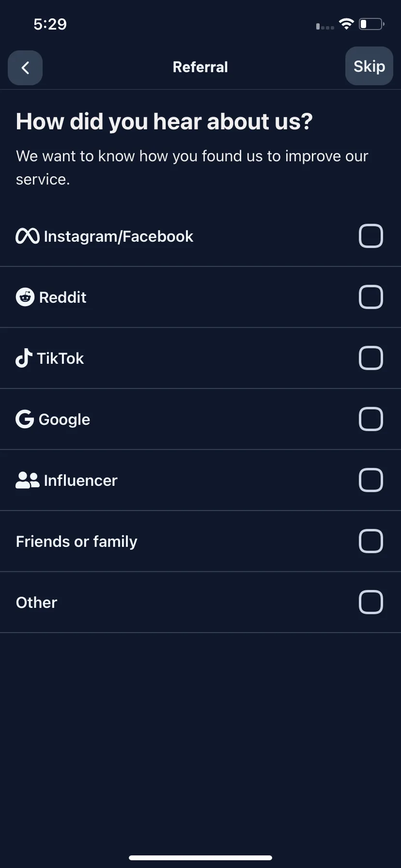Select the Friends or family label
The image size is (401, 868).
(77, 542)
